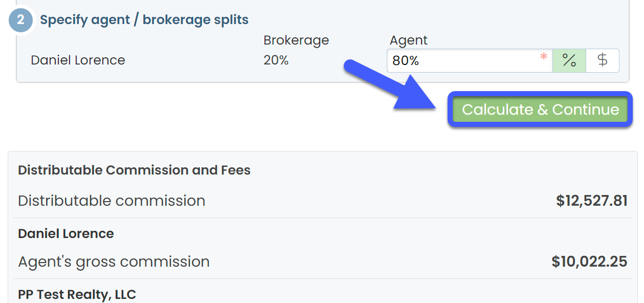Click the Agent column label
This screenshot has height=303, width=644.
click(408, 40)
